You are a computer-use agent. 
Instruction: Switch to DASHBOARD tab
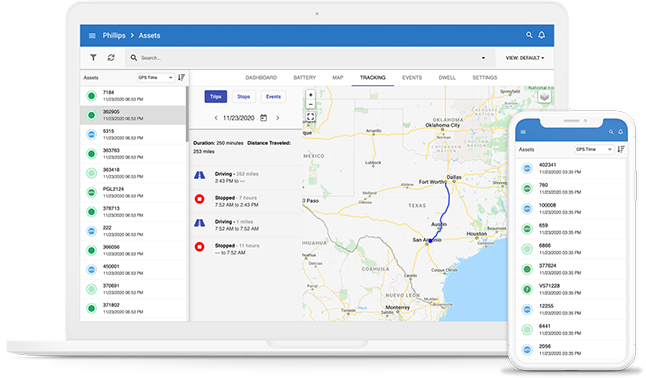(x=261, y=77)
